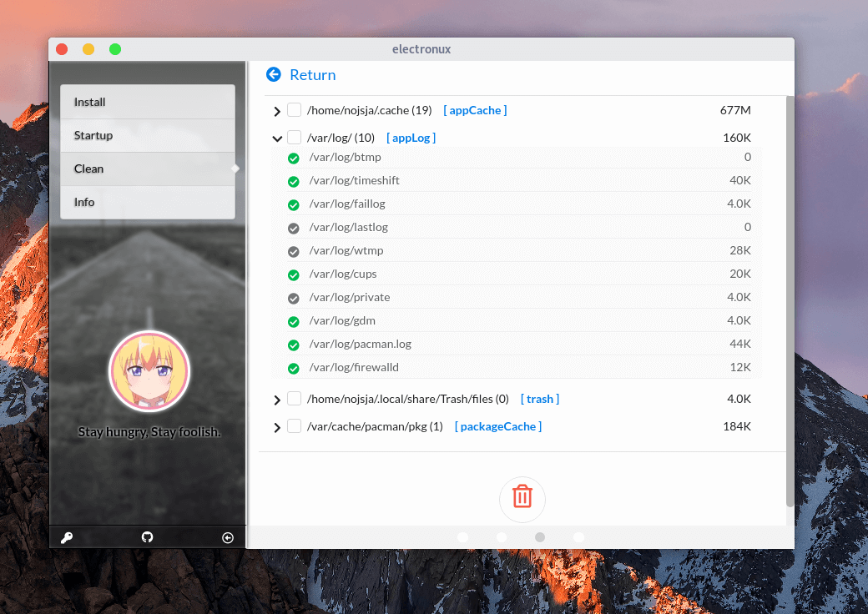Toggle gray check for /var/log/lastlog

click(x=293, y=228)
